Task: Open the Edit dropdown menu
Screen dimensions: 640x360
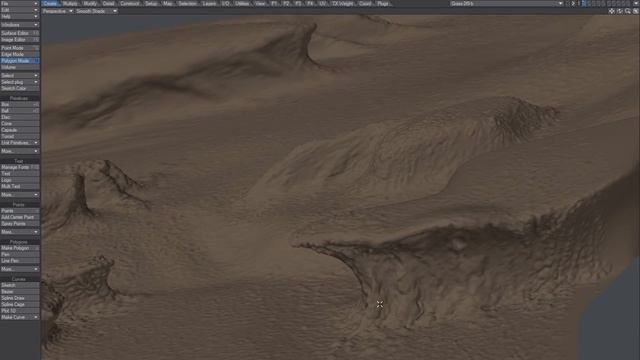Action: (20, 10)
